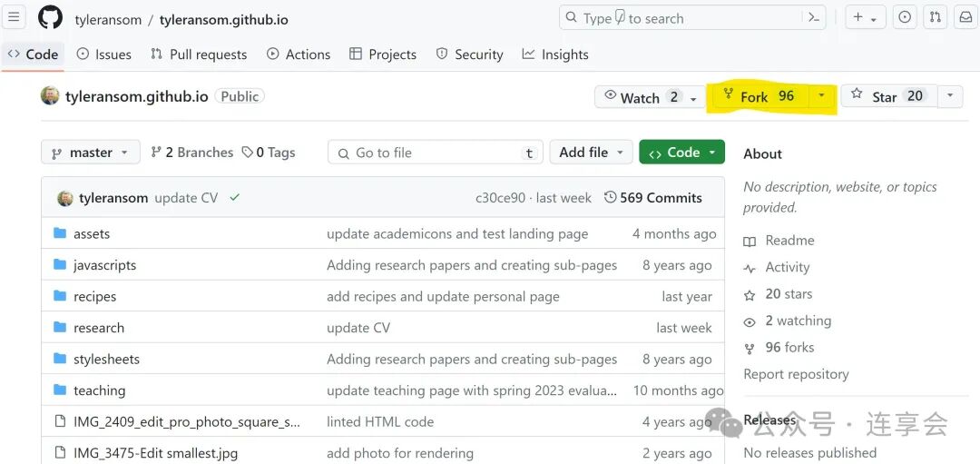Expand the Fork options dropdown arrow
980x464 pixels.
(x=821, y=95)
